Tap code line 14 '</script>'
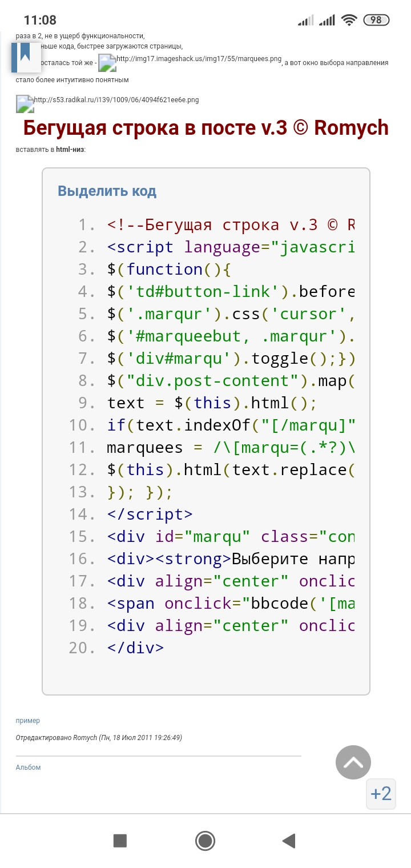This screenshot has height=868, width=411. (x=150, y=515)
